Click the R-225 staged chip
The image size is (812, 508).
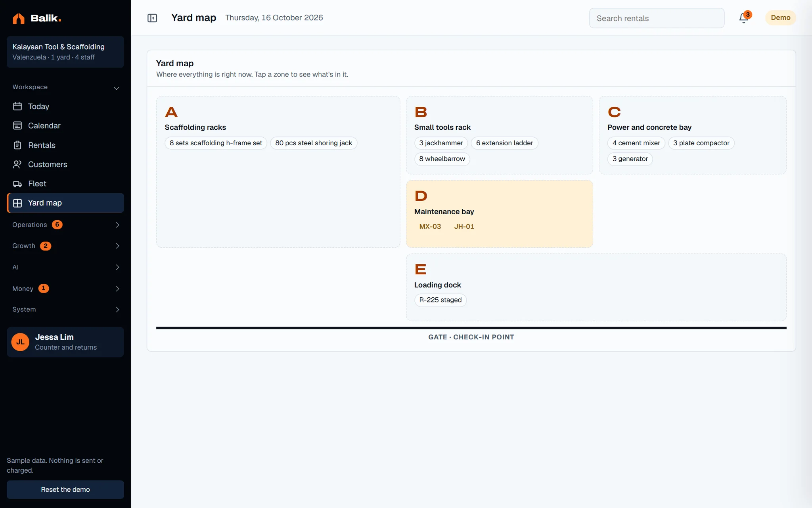point(440,300)
